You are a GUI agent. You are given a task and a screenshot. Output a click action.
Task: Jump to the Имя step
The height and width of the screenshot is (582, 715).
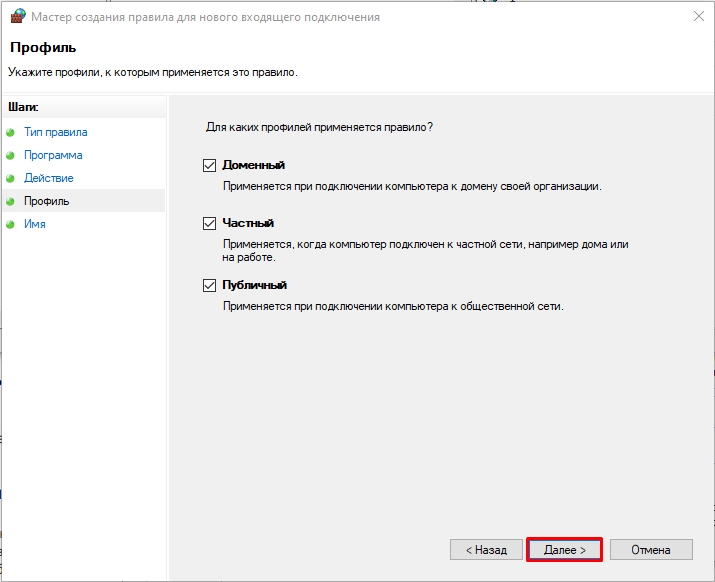35,224
